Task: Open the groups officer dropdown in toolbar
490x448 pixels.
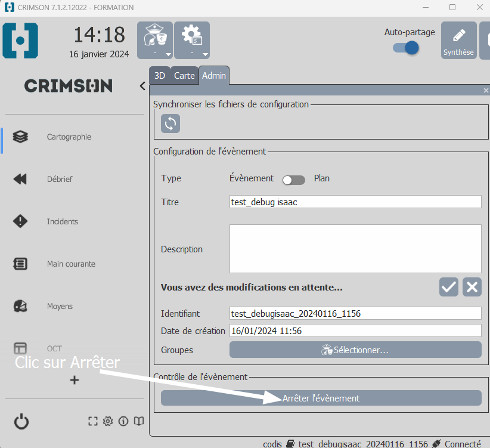Action: (155, 41)
